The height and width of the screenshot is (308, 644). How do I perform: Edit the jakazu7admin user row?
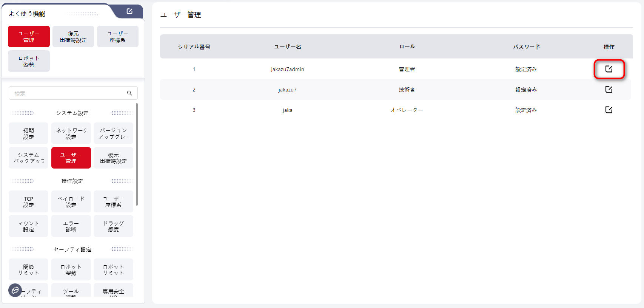(609, 69)
